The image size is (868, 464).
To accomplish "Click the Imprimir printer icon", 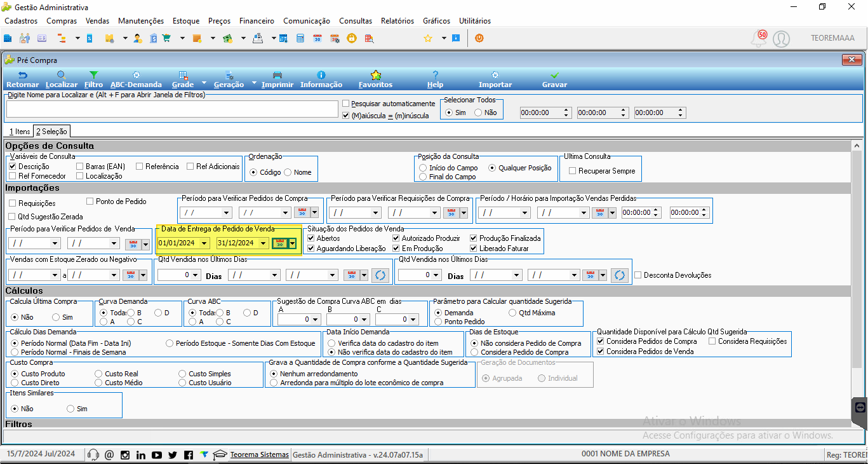I will tap(277, 79).
